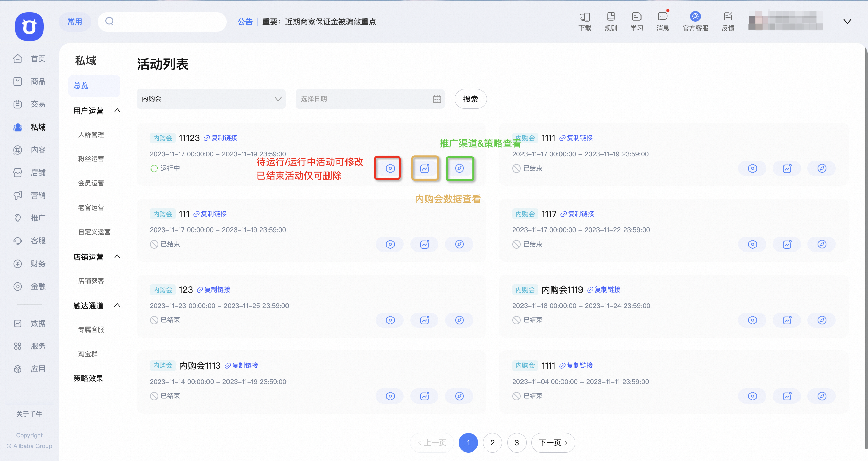The image size is (868, 461).
Task: Click settings icon for activity 123
Action: [390, 320]
